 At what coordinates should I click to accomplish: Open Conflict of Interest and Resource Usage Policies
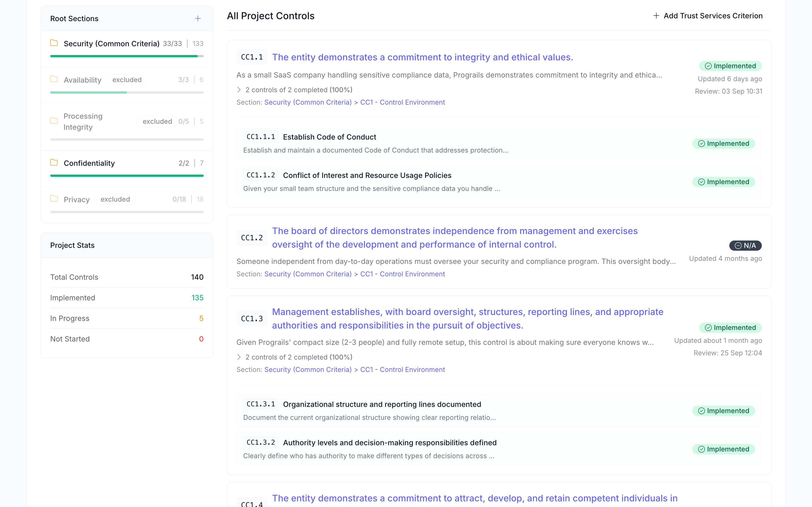point(367,175)
